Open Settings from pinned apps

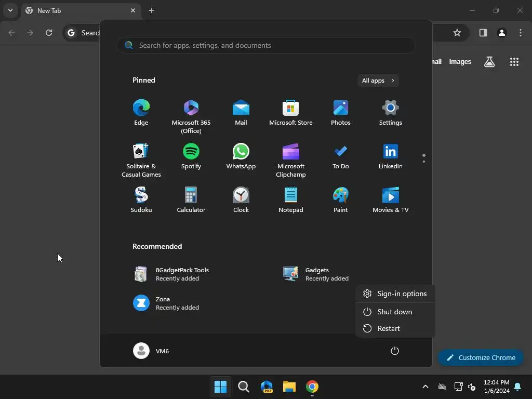(x=391, y=113)
